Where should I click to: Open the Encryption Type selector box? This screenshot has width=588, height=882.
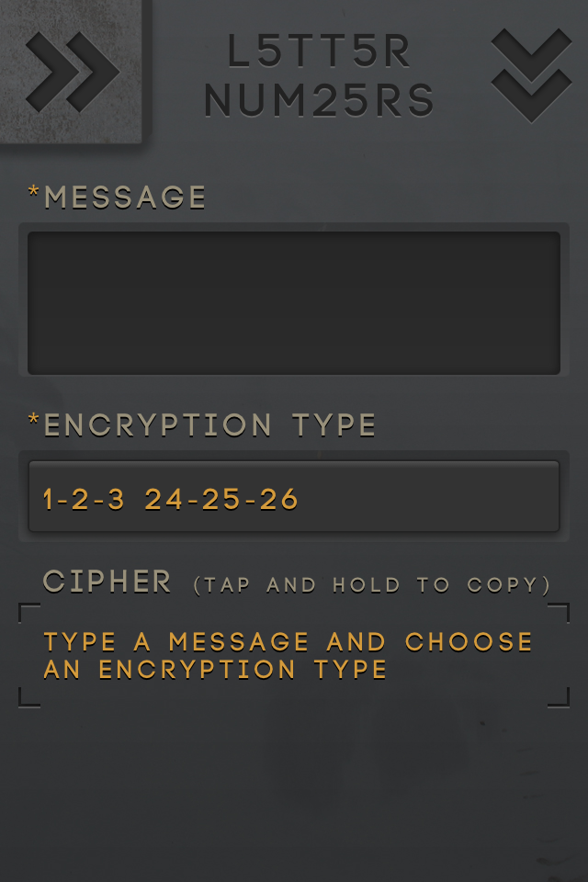[294, 496]
